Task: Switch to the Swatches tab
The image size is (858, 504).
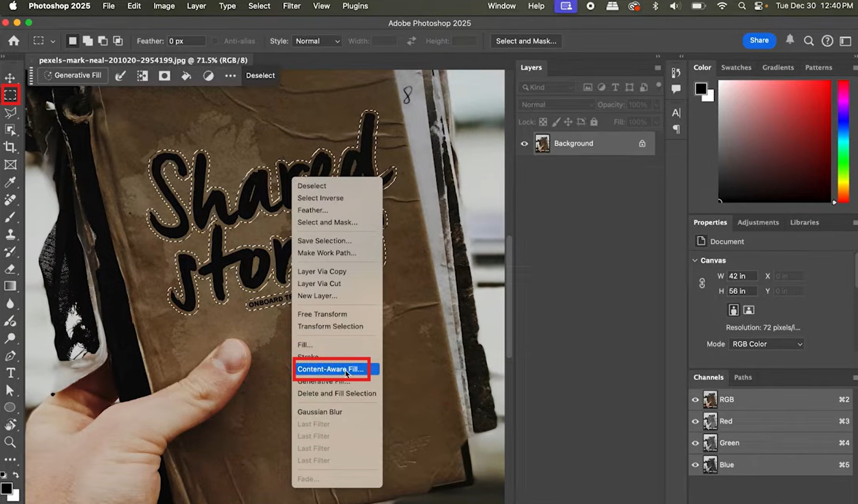Action: pos(736,67)
